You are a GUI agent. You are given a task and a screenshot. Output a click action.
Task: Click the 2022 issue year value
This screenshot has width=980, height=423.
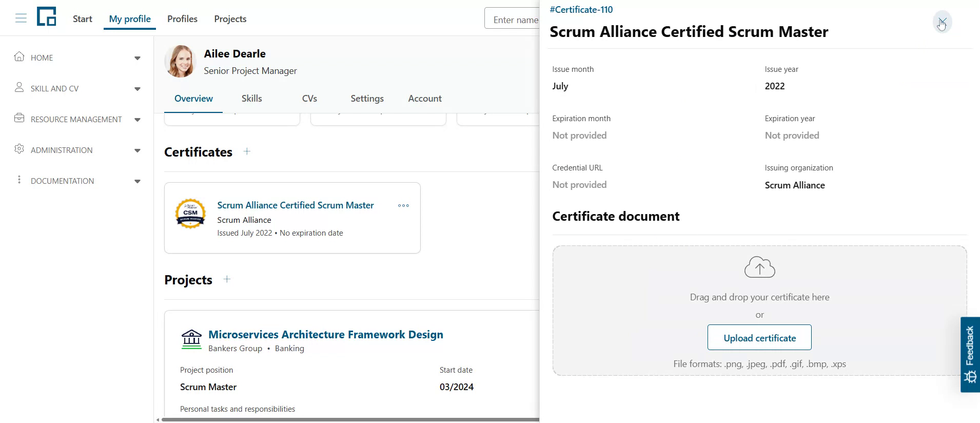pyautogui.click(x=775, y=86)
